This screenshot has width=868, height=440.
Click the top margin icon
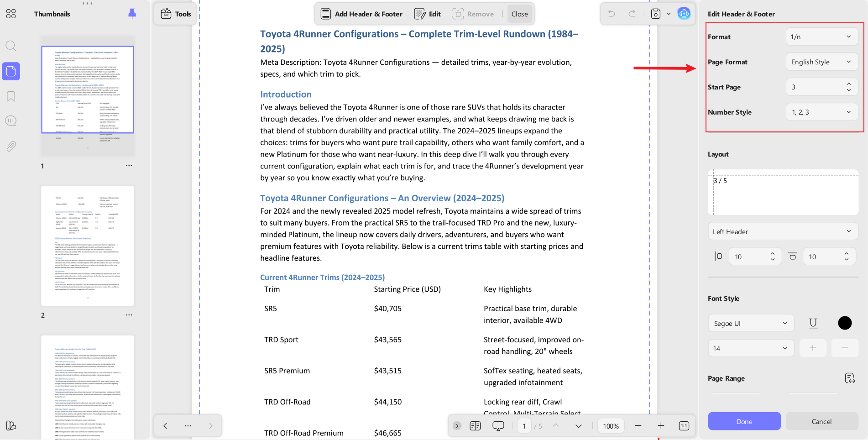[x=793, y=257]
